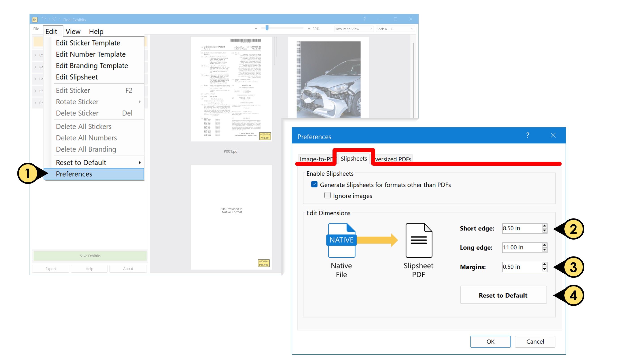Select the P001.pdf patent thumbnail
Viewport: 644px width, 362px height.
[x=231, y=89]
